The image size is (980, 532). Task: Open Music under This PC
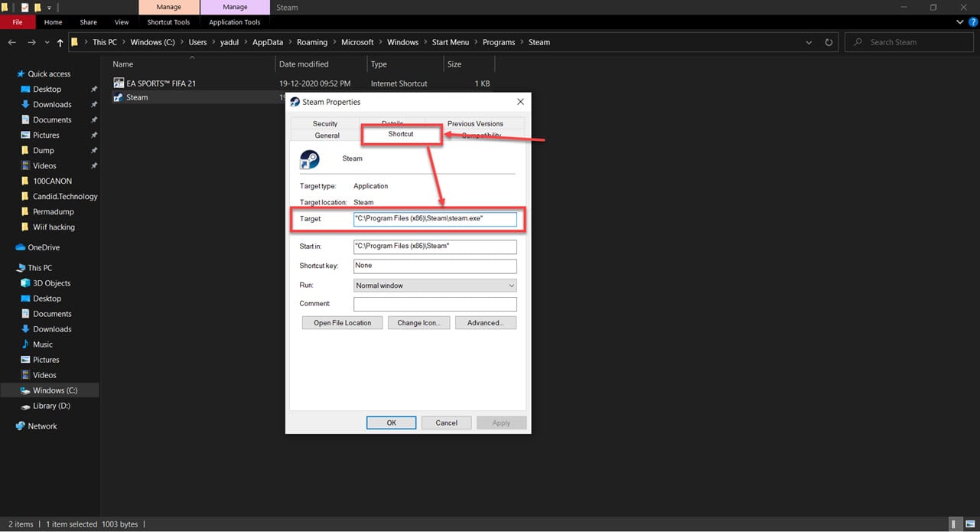point(43,344)
